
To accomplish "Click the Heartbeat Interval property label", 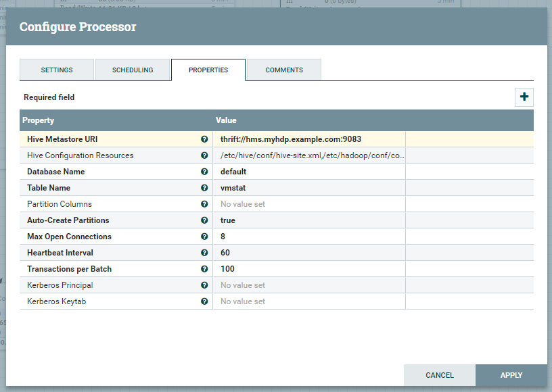I will click(x=60, y=252).
